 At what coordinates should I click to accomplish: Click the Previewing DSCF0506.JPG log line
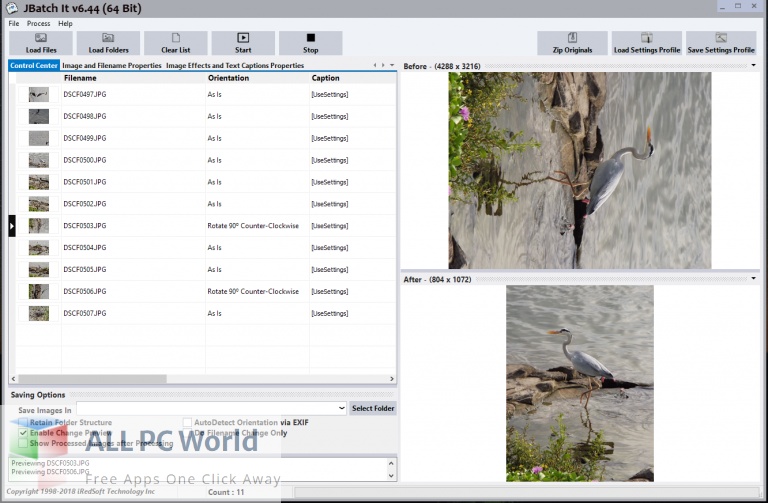click(50, 472)
